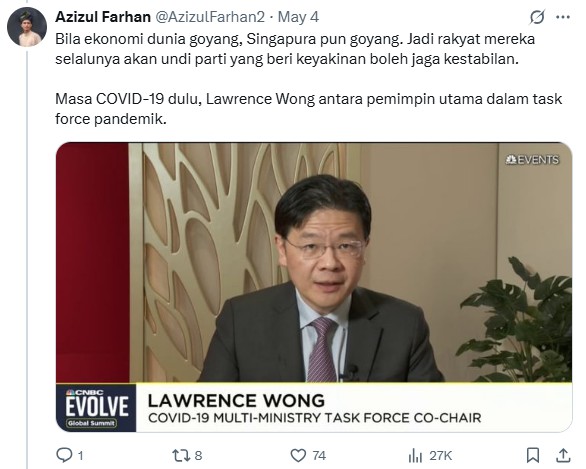Open the Lawrence Wong CNBC image
This screenshot has height=469, width=586.
pos(314,287)
